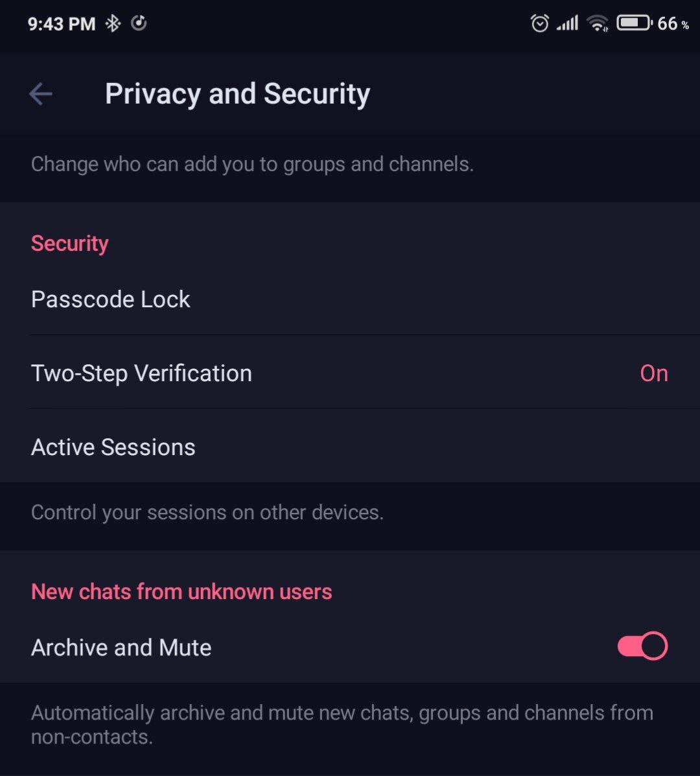700x776 pixels.
Task: Tap the circular sync icon beside Bluetooth
Action: coord(139,23)
